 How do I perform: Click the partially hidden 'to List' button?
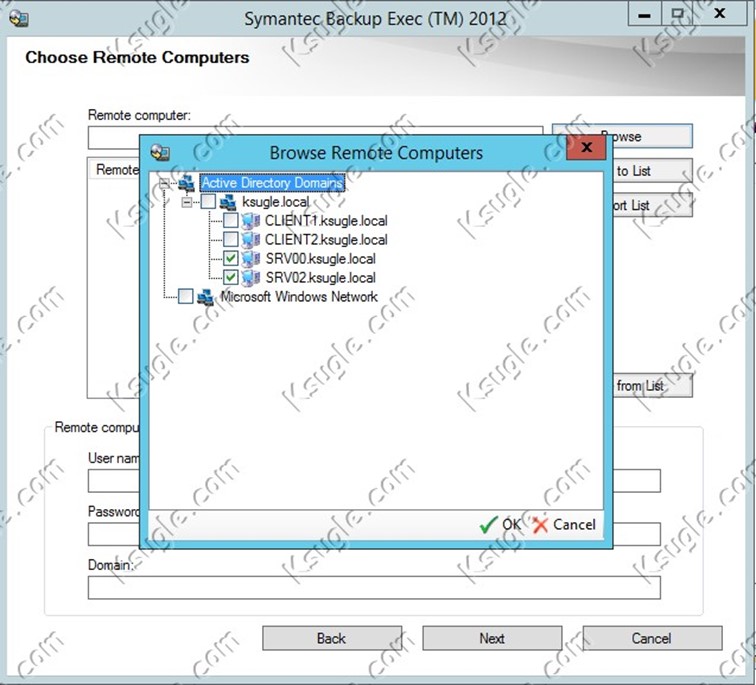[652, 171]
